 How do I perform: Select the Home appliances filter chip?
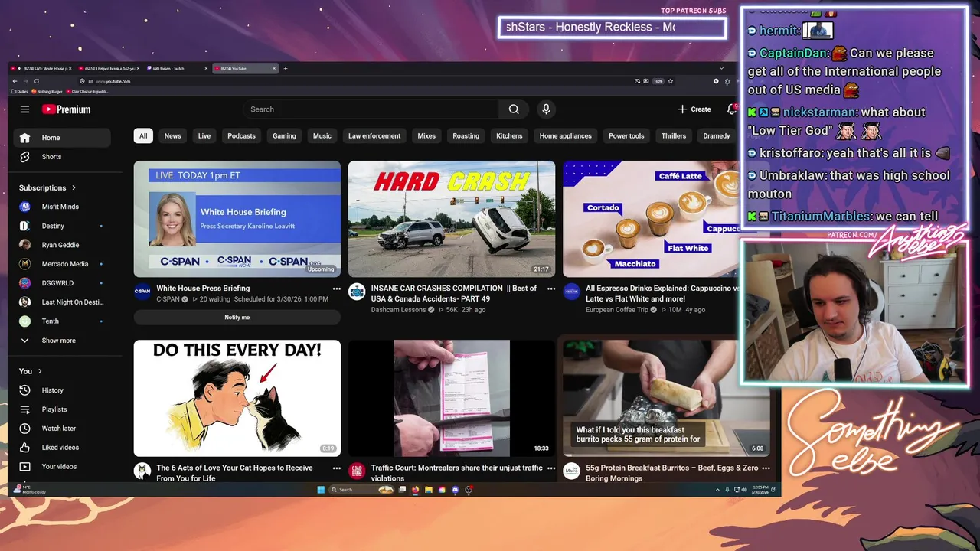point(566,136)
